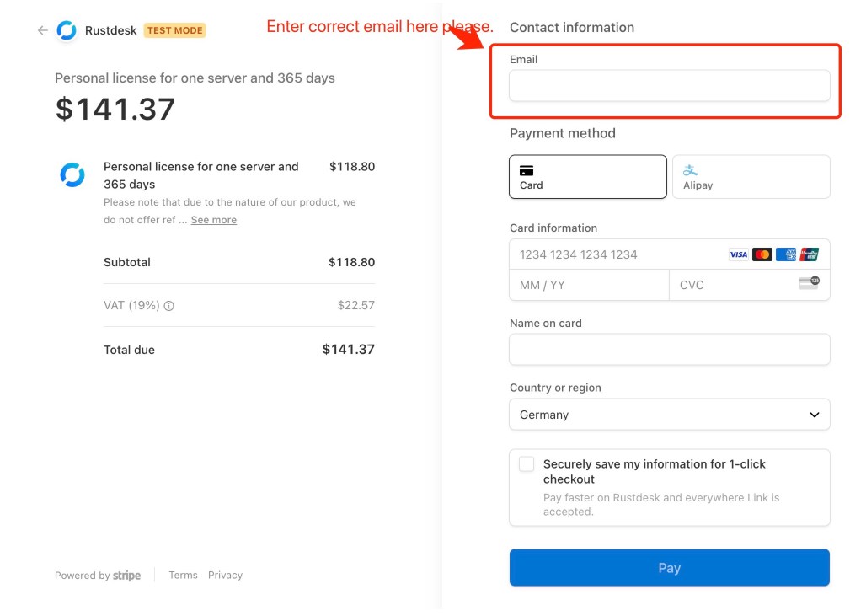
Task: Click the UnionPay brand icon
Action: tap(809, 254)
